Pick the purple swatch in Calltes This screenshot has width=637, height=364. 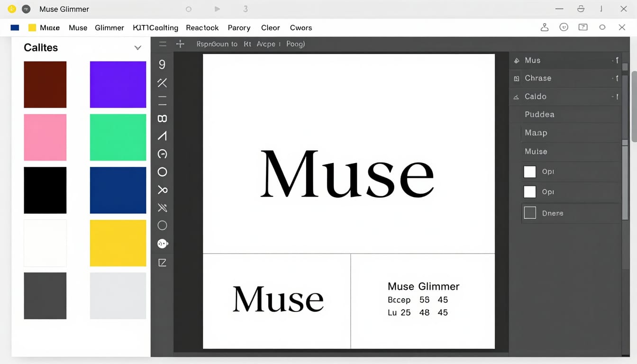pyautogui.click(x=118, y=84)
